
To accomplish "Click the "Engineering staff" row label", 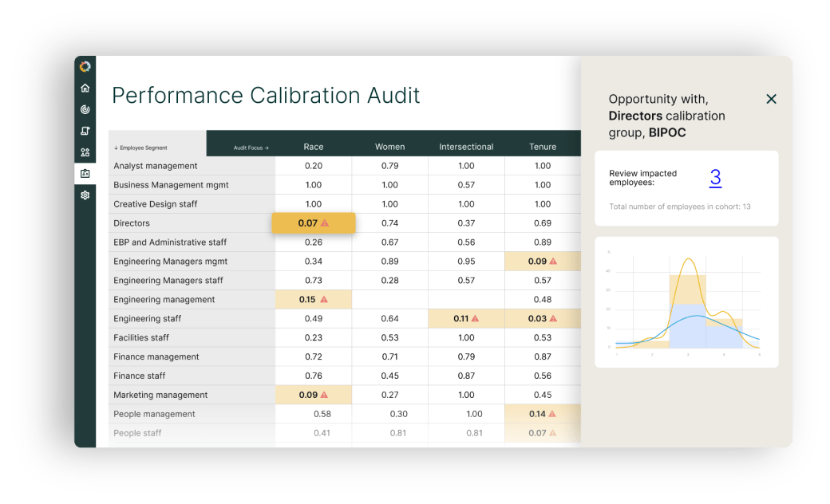I will (x=147, y=318).
